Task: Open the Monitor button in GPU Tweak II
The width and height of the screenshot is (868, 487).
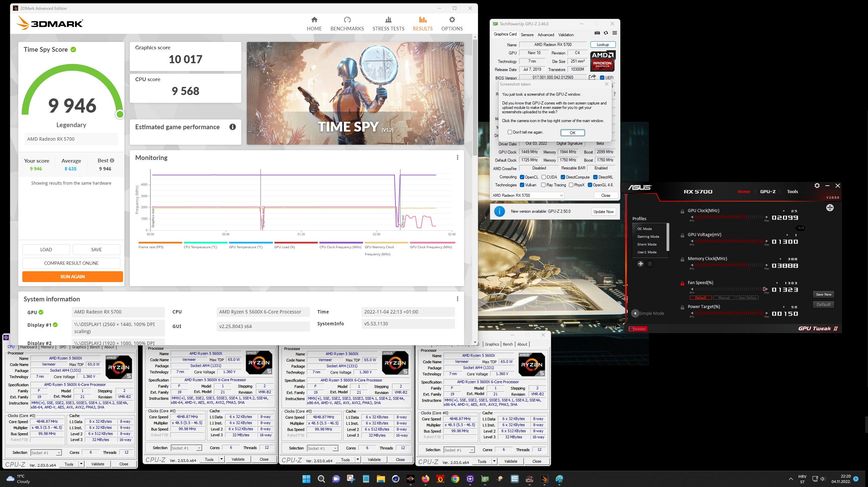Action: [x=638, y=329]
